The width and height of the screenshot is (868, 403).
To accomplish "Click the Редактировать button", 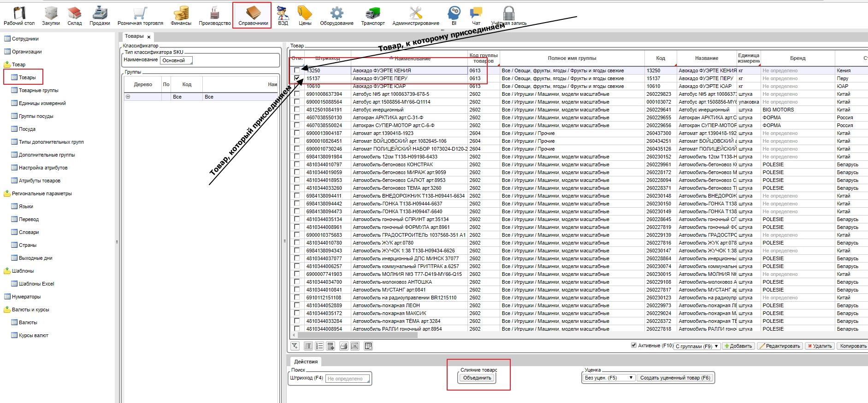I will [x=779, y=346].
